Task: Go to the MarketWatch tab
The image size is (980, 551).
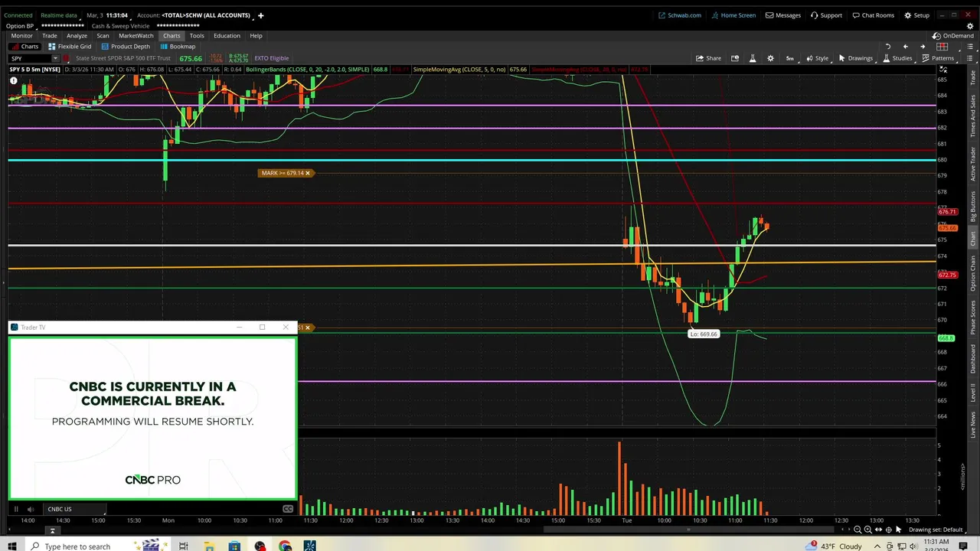Action: (136, 36)
